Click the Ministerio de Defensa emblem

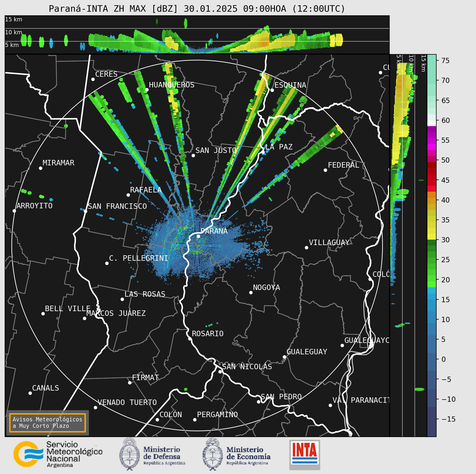(129, 454)
